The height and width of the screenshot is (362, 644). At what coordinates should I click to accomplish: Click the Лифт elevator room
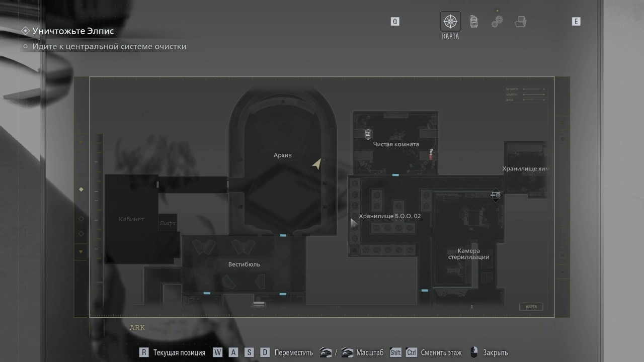[x=167, y=223]
